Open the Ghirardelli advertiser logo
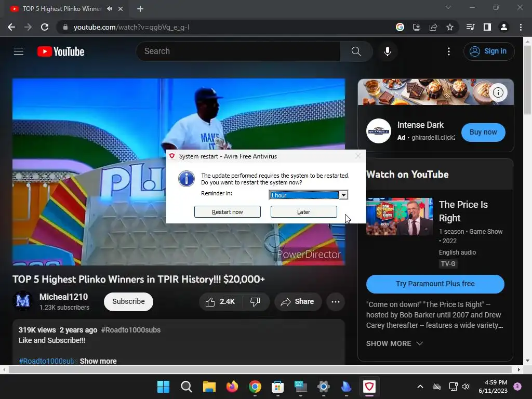Viewport: 532px width, 399px height. (379, 131)
